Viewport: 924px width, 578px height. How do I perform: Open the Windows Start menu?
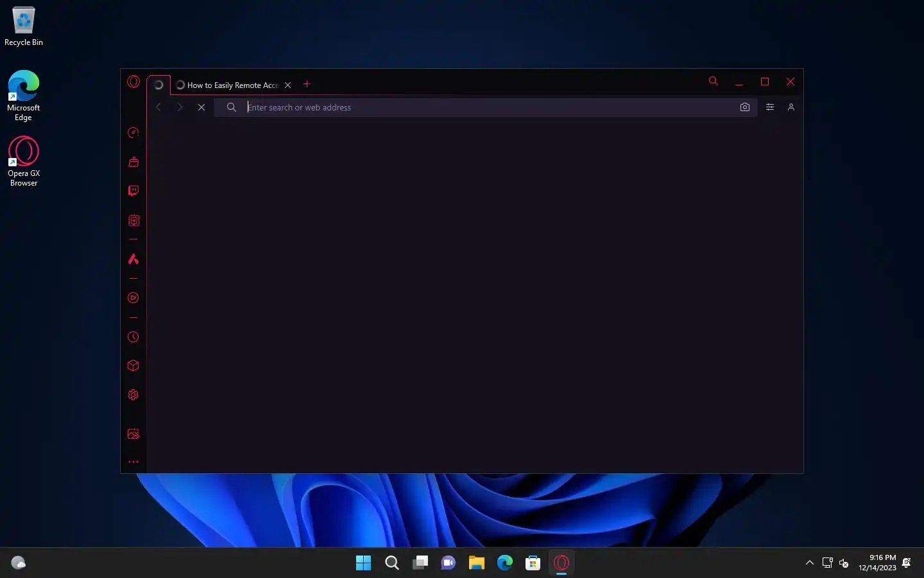click(x=363, y=563)
